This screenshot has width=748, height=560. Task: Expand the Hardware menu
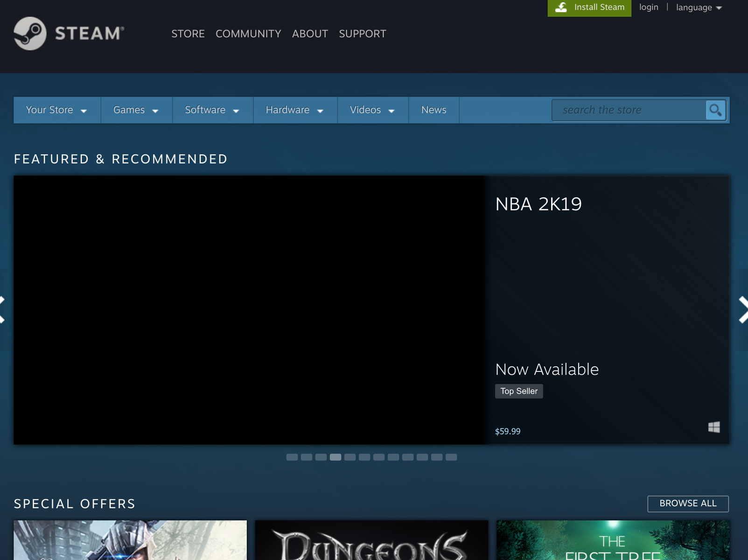click(x=295, y=110)
